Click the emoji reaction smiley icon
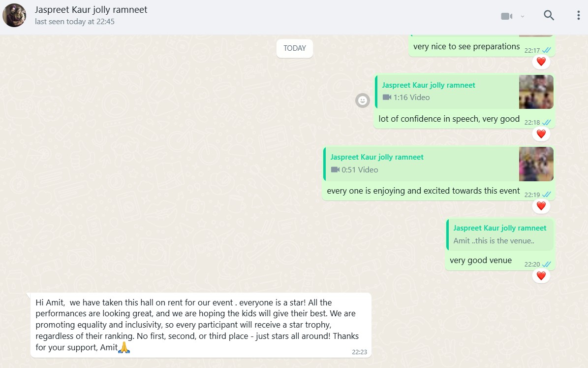The height and width of the screenshot is (368, 588). click(x=363, y=100)
